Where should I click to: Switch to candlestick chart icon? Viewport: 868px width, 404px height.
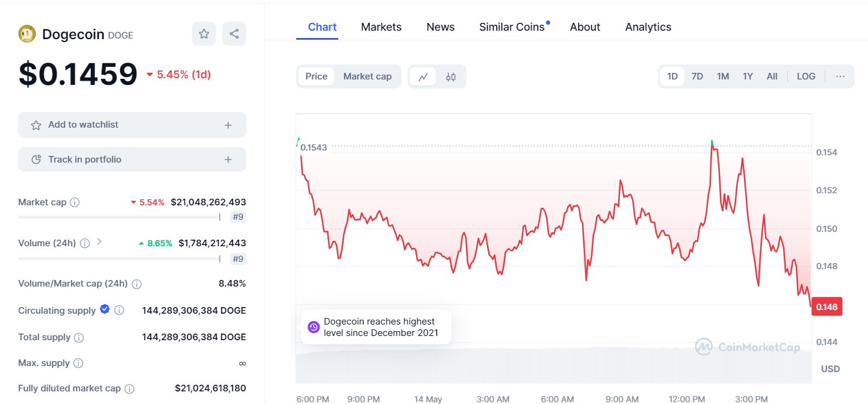click(451, 76)
